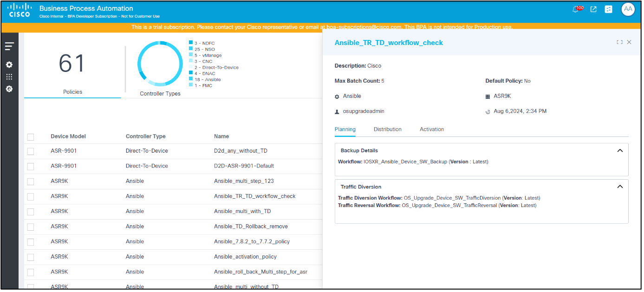This screenshot has width=644, height=292.
Task: Open the task list icon in header
Action: pos(609,9)
